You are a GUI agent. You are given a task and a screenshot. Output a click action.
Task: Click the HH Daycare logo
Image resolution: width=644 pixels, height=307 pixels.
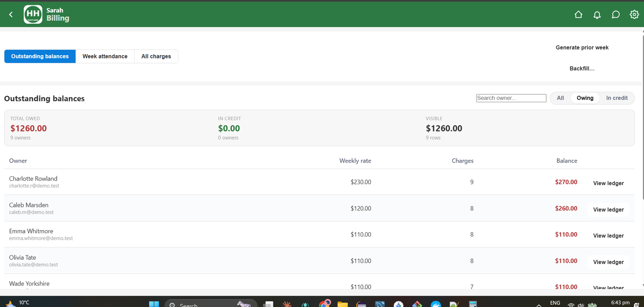[33, 14]
